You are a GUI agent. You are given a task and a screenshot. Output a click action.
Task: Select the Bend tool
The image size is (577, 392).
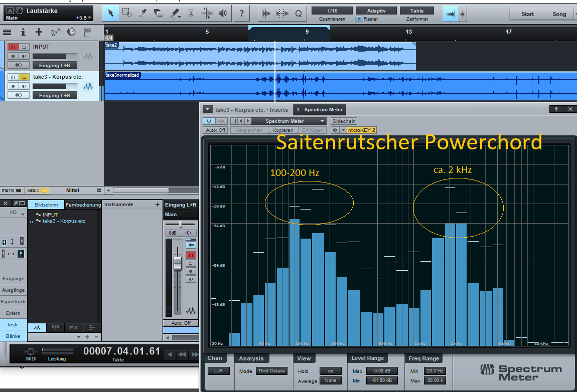pyautogui.click(x=207, y=14)
